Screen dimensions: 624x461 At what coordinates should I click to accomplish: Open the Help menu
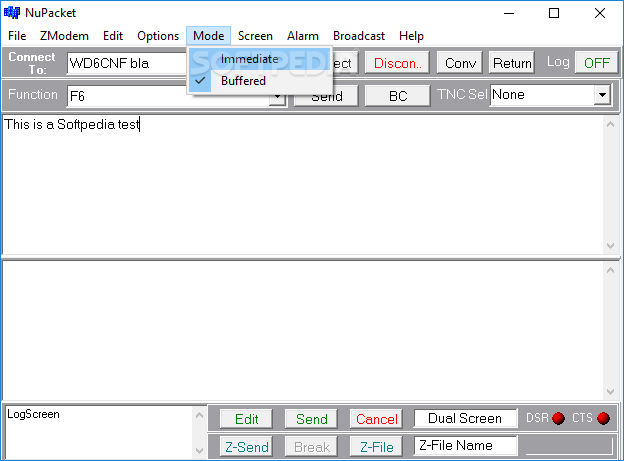tap(411, 36)
